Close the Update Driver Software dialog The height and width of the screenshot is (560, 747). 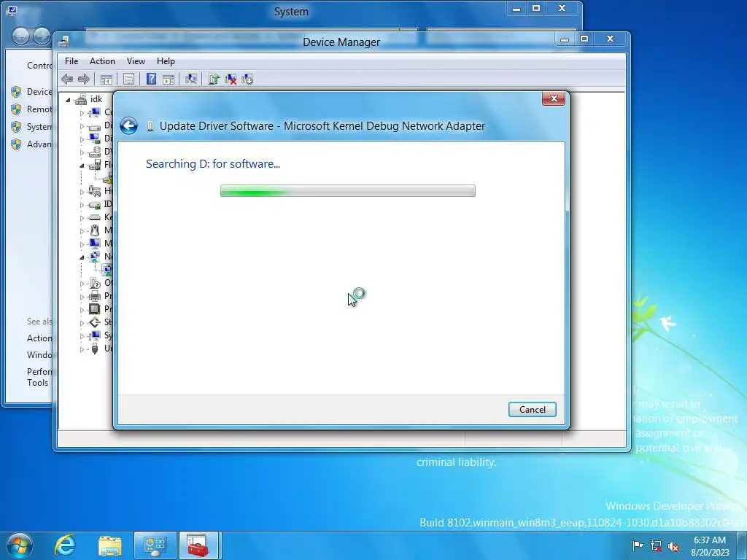[554, 98]
